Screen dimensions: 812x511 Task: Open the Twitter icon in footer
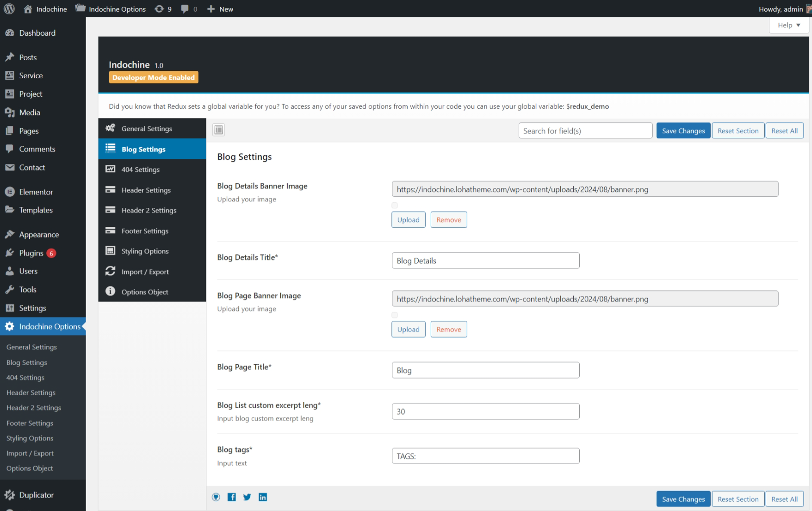point(247,497)
